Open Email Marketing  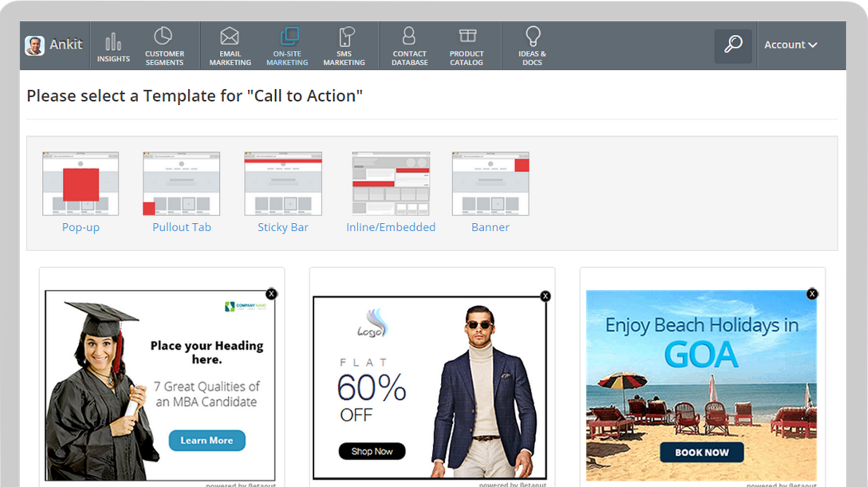[230, 45]
